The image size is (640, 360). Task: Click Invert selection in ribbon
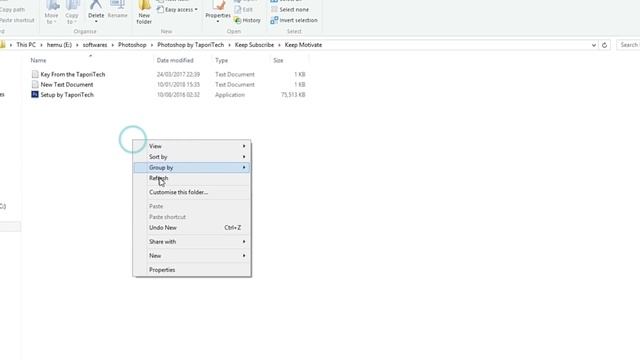(294, 20)
